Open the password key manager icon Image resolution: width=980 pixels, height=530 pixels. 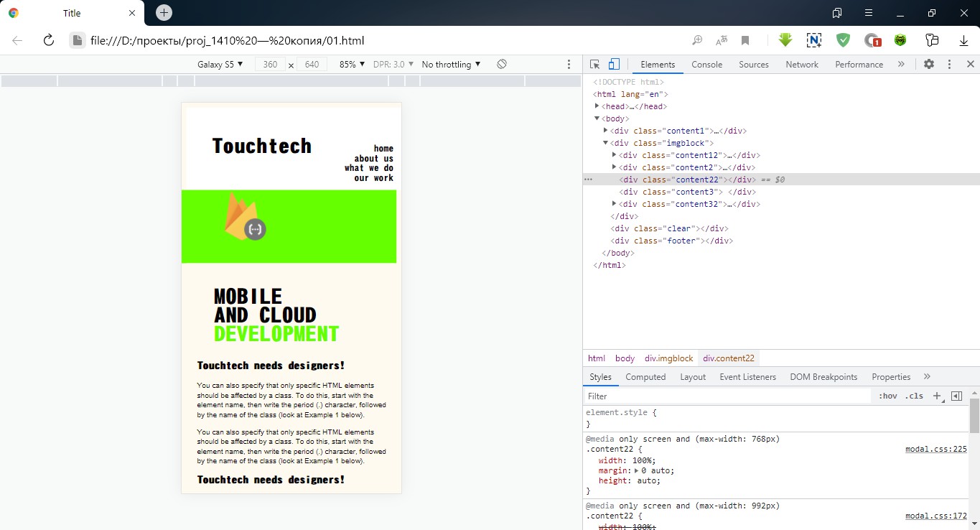[x=933, y=40]
